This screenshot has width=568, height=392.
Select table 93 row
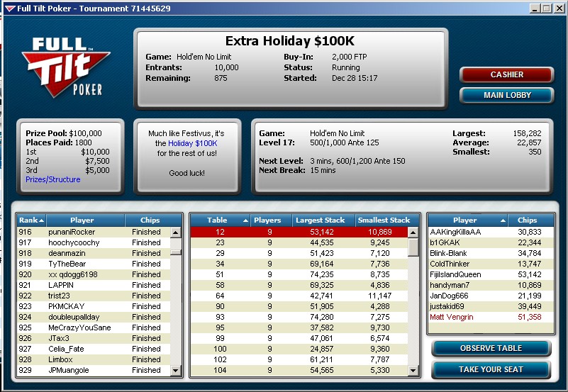click(299, 317)
